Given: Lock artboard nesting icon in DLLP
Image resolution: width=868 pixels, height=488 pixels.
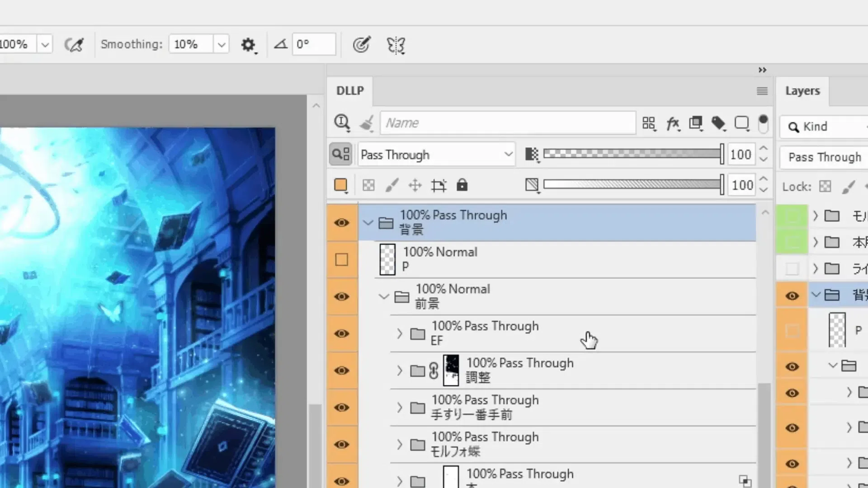Looking at the screenshot, I should pyautogui.click(x=439, y=185).
